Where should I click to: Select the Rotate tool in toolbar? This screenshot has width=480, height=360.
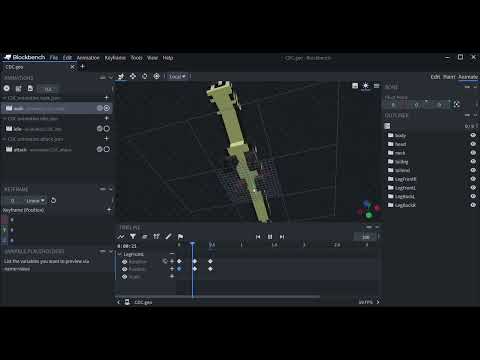(144, 76)
